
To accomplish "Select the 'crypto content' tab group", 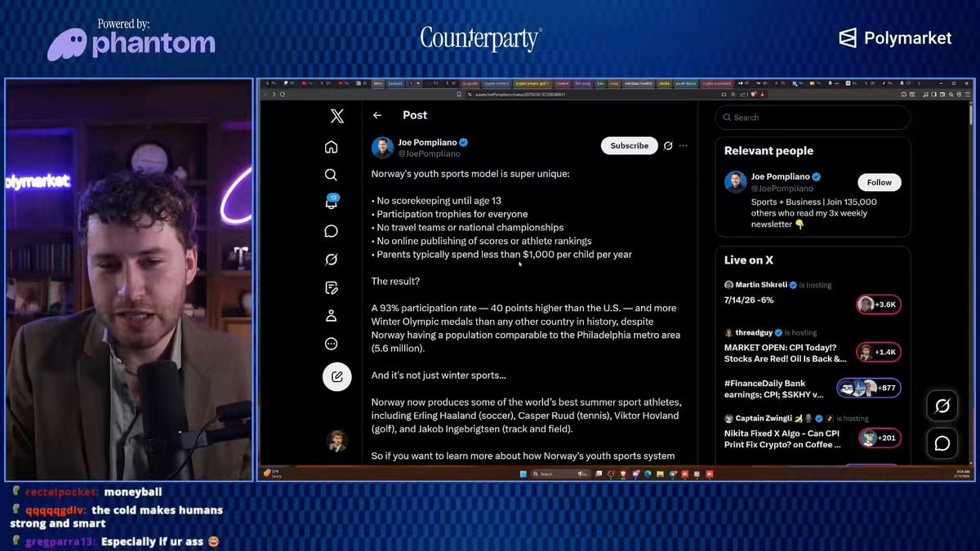I will pyautogui.click(x=497, y=83).
